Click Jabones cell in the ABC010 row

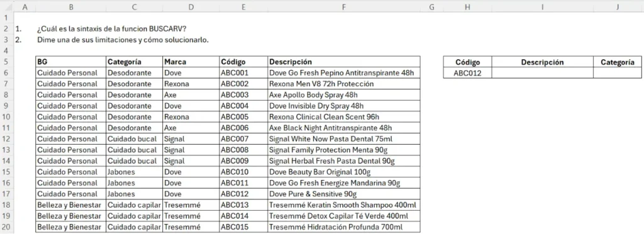point(135,172)
